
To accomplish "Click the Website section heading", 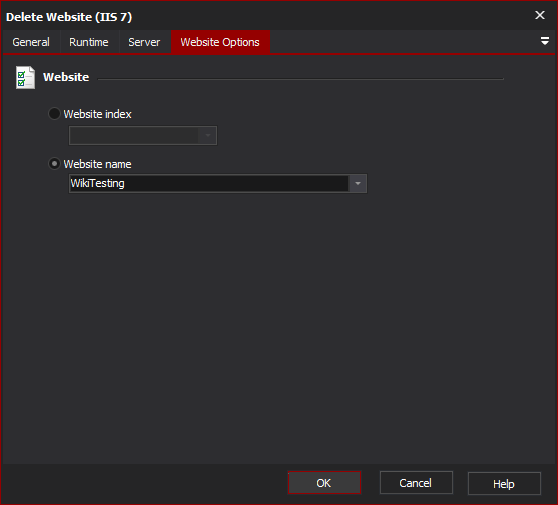I will coord(66,77).
